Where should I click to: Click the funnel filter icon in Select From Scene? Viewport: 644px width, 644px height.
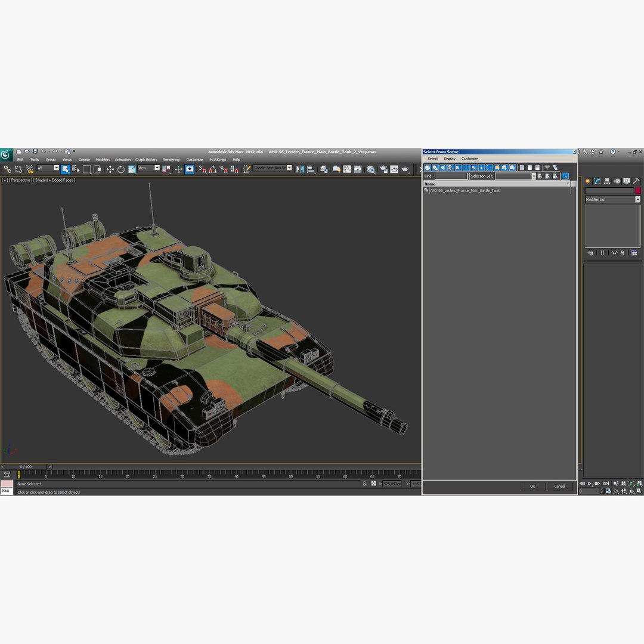547,168
